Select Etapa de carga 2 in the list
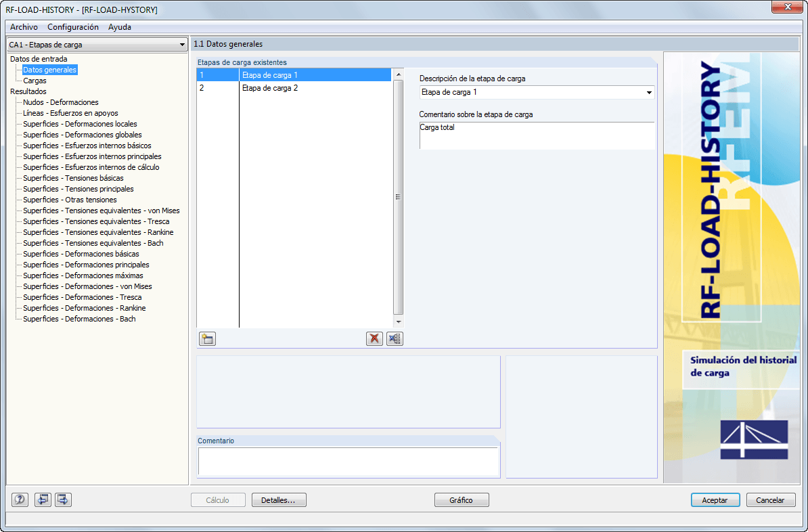This screenshot has width=808, height=532. pyautogui.click(x=284, y=89)
